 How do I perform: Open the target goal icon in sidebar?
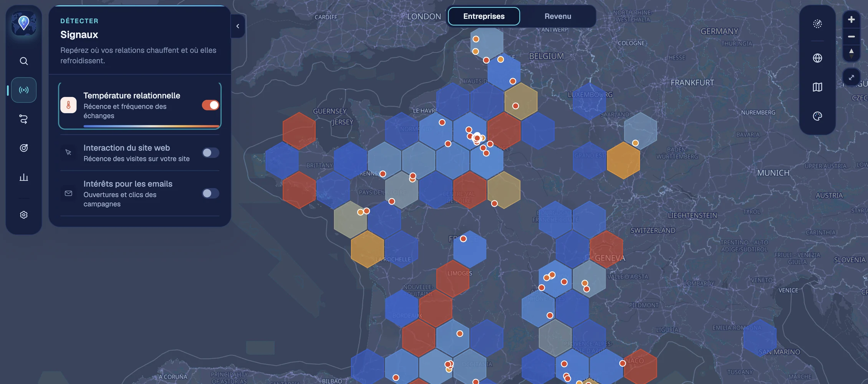point(24,148)
